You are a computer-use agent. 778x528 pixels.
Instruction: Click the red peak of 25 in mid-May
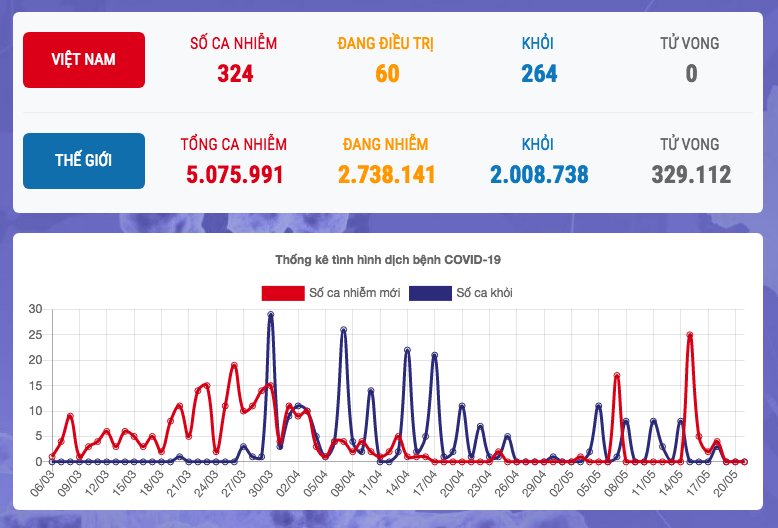tap(690, 335)
